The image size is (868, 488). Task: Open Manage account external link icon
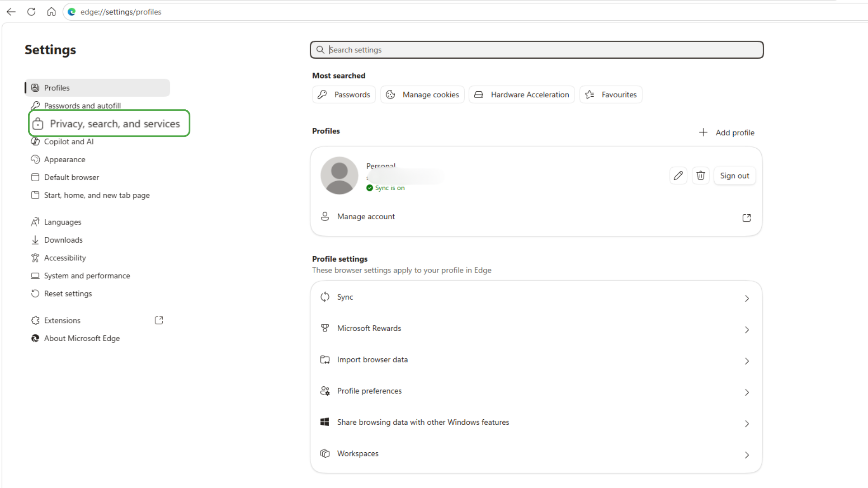(x=747, y=218)
